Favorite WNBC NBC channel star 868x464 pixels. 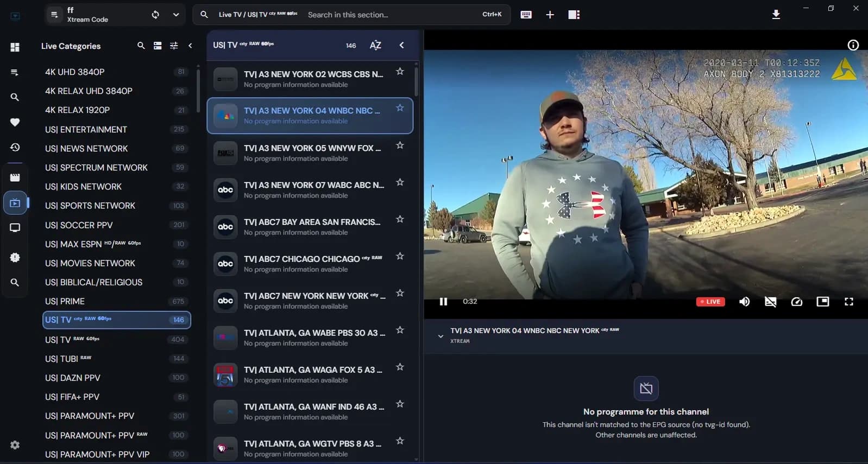[x=400, y=107]
